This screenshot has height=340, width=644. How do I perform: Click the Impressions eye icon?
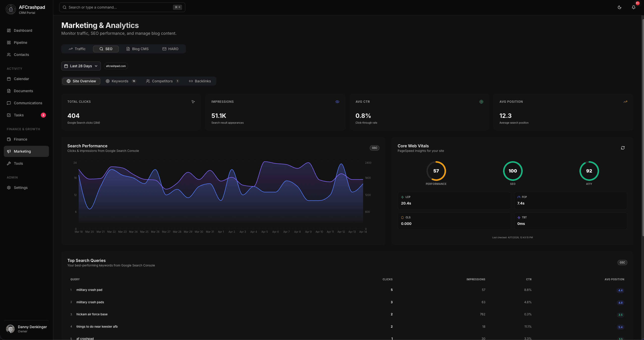coord(337,102)
